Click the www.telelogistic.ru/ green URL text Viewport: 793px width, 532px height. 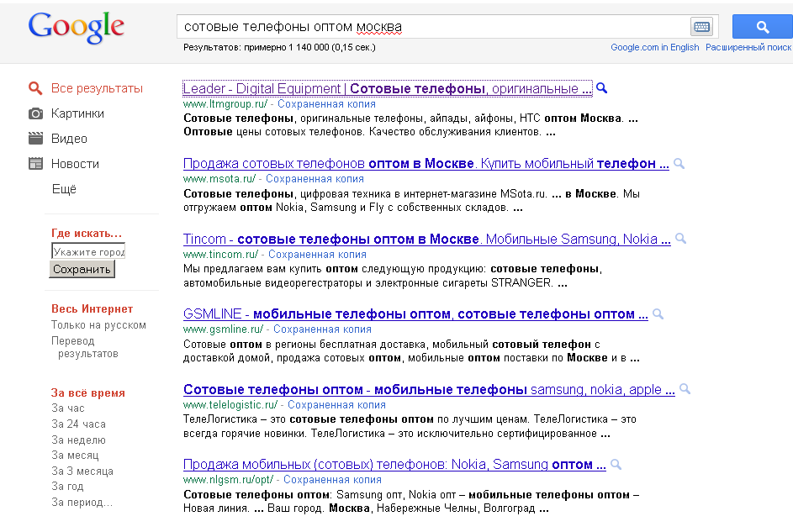pos(230,405)
